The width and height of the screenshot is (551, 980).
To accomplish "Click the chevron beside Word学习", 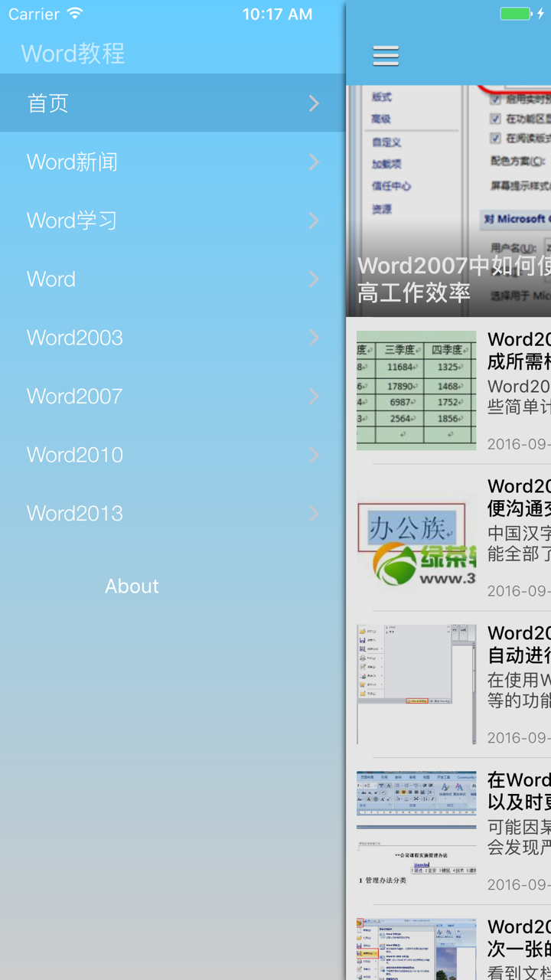I will pos(314,220).
